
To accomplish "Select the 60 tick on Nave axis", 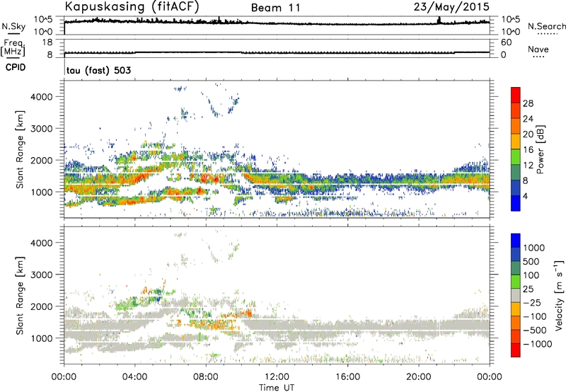I will 506,42.
